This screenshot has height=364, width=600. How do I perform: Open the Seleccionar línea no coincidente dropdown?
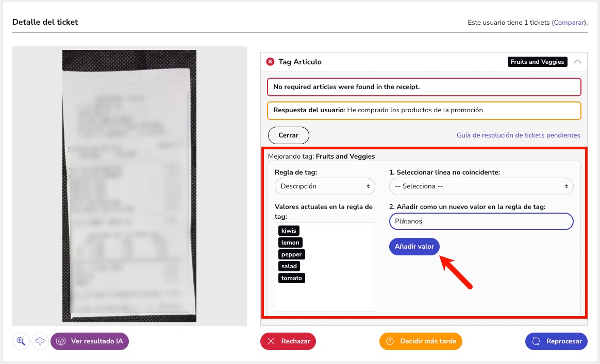click(481, 186)
